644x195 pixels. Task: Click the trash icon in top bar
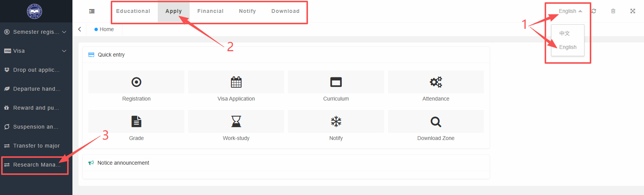click(x=613, y=11)
